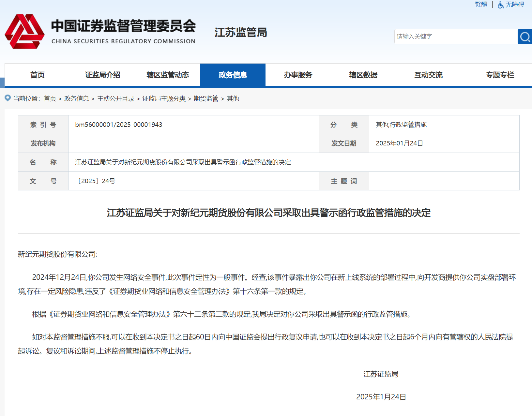Open the 证监局介绍 navigation tab

(102, 75)
